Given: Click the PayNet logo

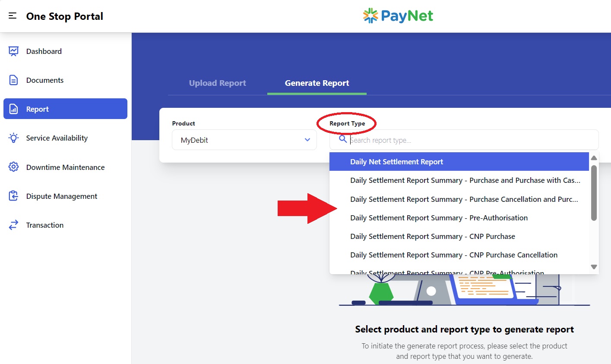Looking at the screenshot, I should pos(398,16).
